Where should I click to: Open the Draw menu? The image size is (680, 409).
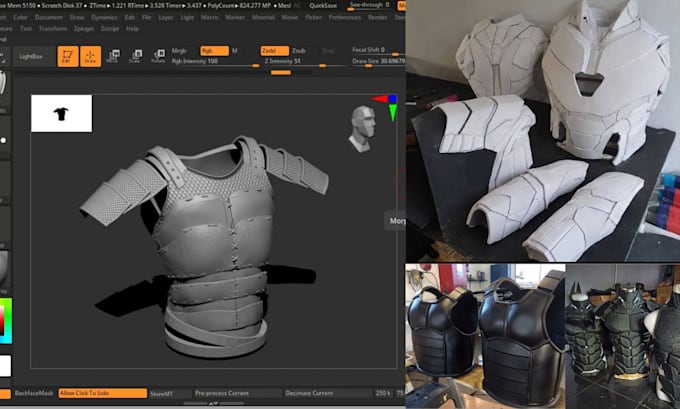[77, 17]
